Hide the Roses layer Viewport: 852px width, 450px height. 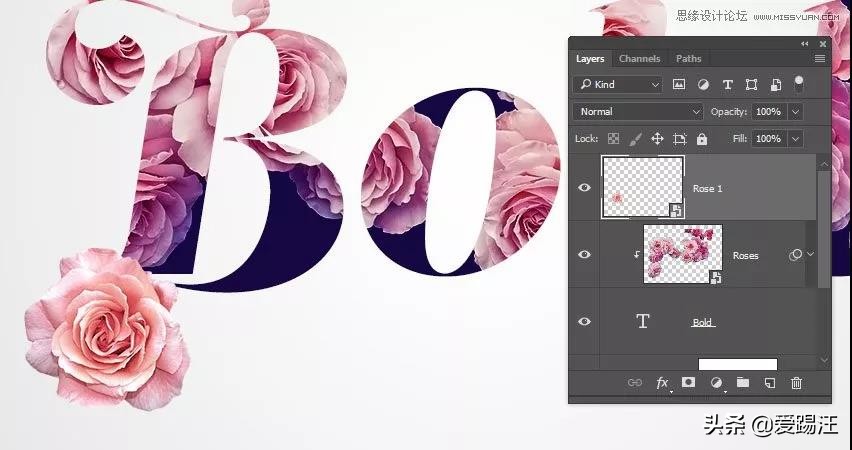pos(584,254)
